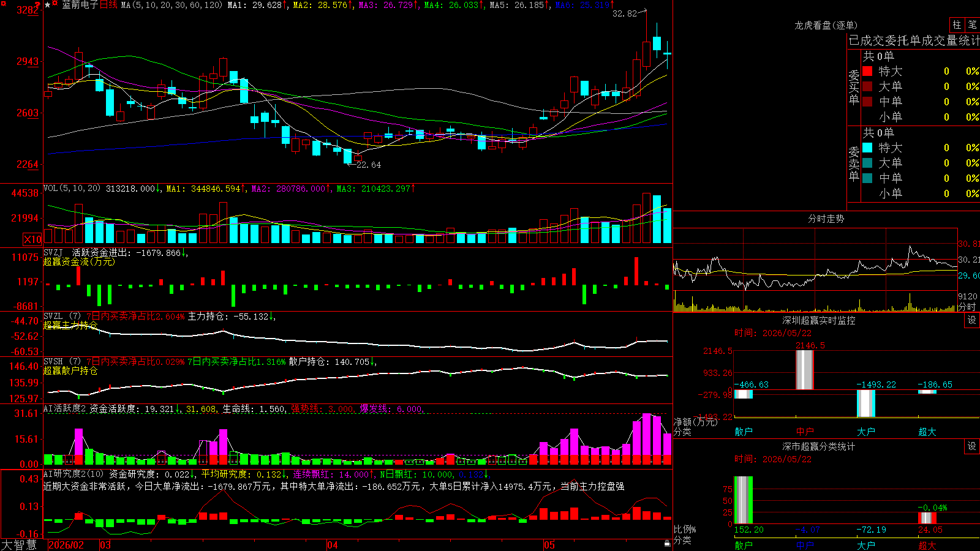Click the 时间: 2026/05/22 under 深圳超赢实时监控

(x=773, y=333)
